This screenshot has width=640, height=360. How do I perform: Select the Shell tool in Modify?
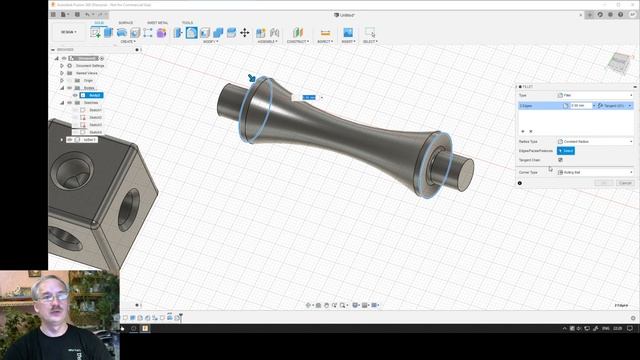pyautogui.click(x=205, y=33)
